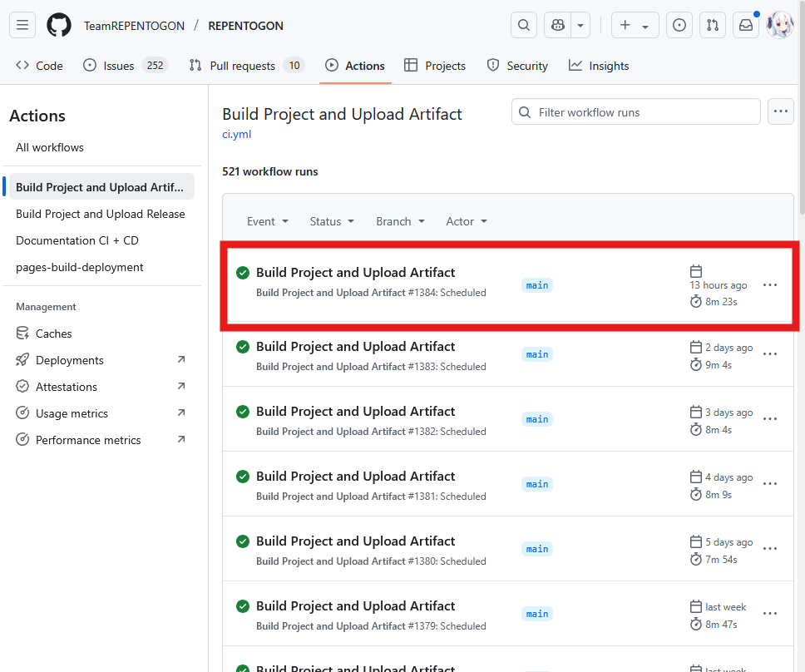Open workflow run #1383 title

point(355,347)
